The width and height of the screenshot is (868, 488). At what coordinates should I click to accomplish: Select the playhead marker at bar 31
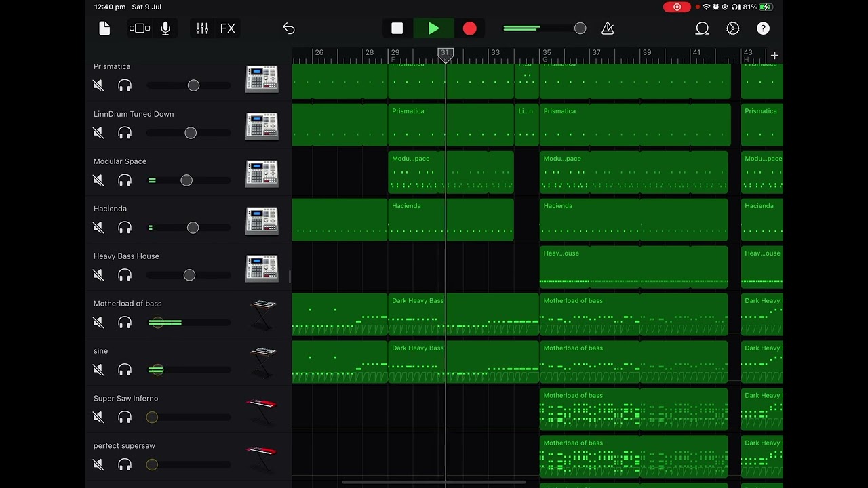coord(445,55)
